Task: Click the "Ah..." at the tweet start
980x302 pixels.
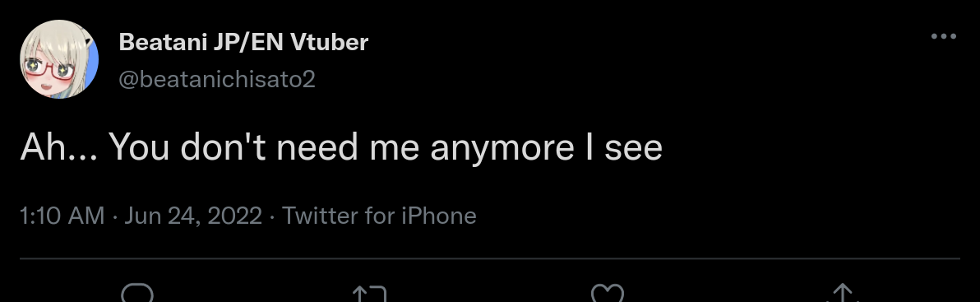Action: point(58,148)
